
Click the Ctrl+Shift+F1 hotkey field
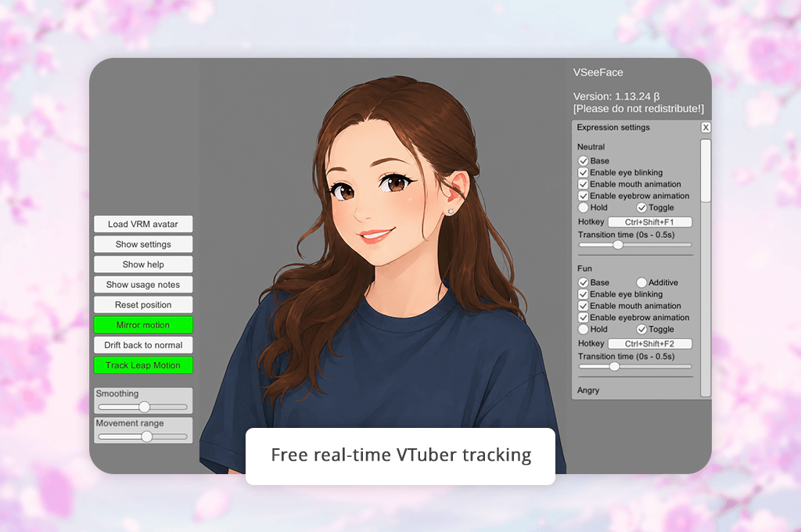click(x=650, y=221)
